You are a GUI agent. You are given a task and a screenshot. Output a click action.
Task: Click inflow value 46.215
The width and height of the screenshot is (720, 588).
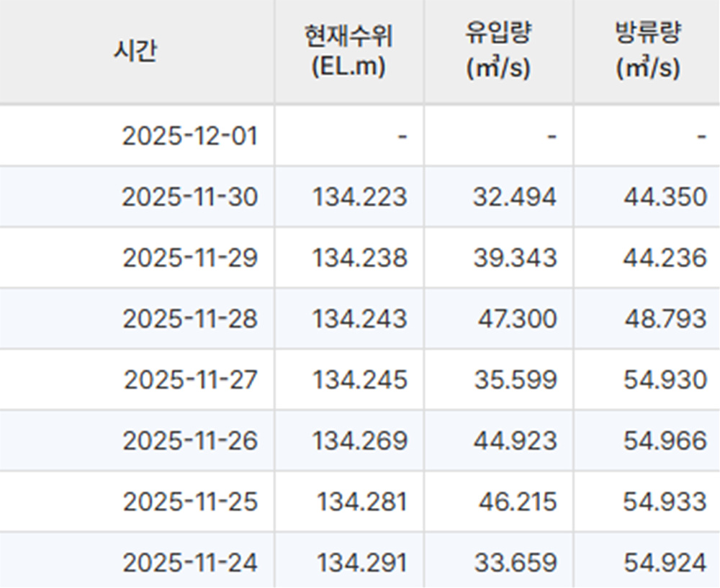click(x=516, y=502)
